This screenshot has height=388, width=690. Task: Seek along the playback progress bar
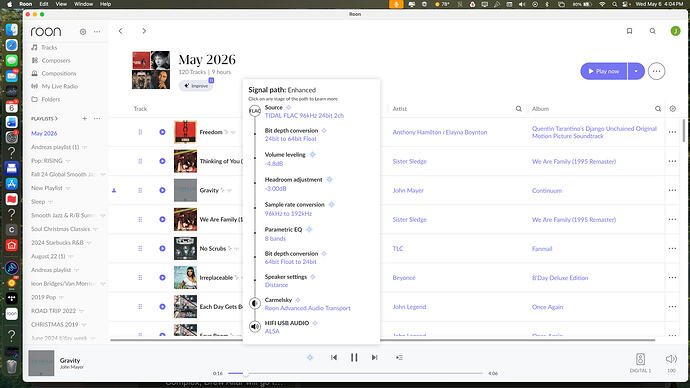point(355,373)
